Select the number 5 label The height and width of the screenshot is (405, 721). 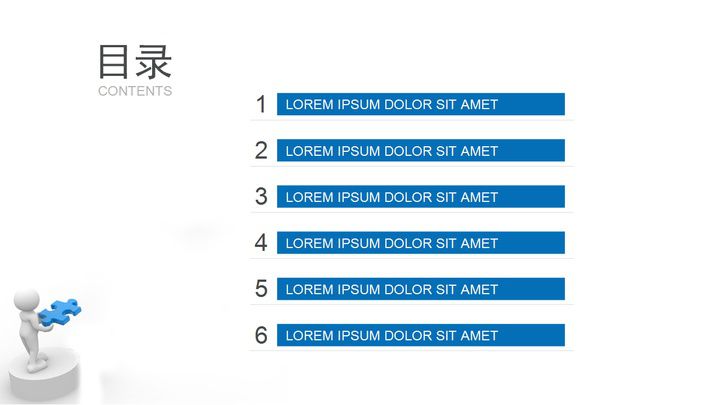pos(261,289)
